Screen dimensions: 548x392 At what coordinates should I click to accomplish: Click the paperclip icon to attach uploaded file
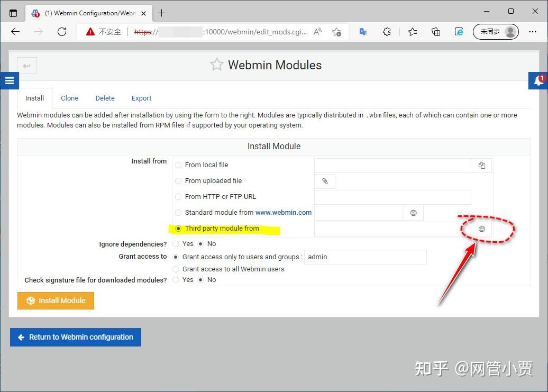pyautogui.click(x=324, y=181)
